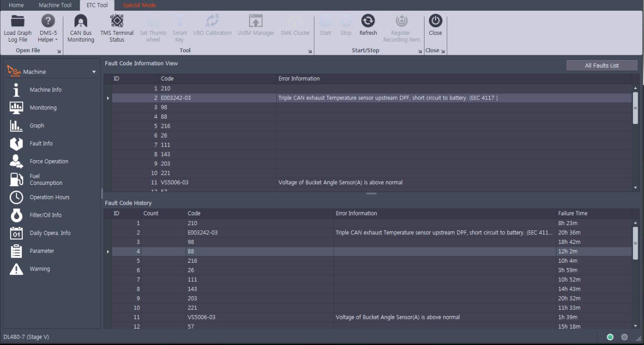644x345 pixels.
Task: Click Register Recording Item
Action: [401, 28]
